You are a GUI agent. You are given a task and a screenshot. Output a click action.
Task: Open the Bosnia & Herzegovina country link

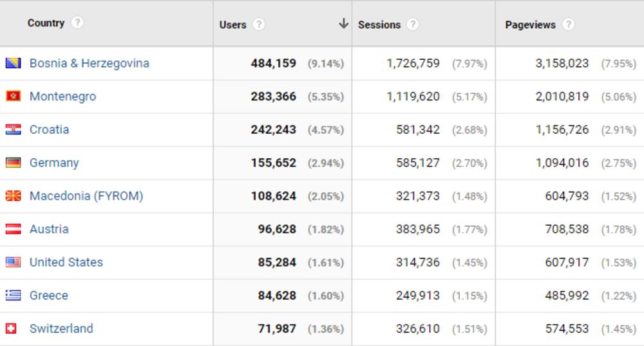point(89,63)
